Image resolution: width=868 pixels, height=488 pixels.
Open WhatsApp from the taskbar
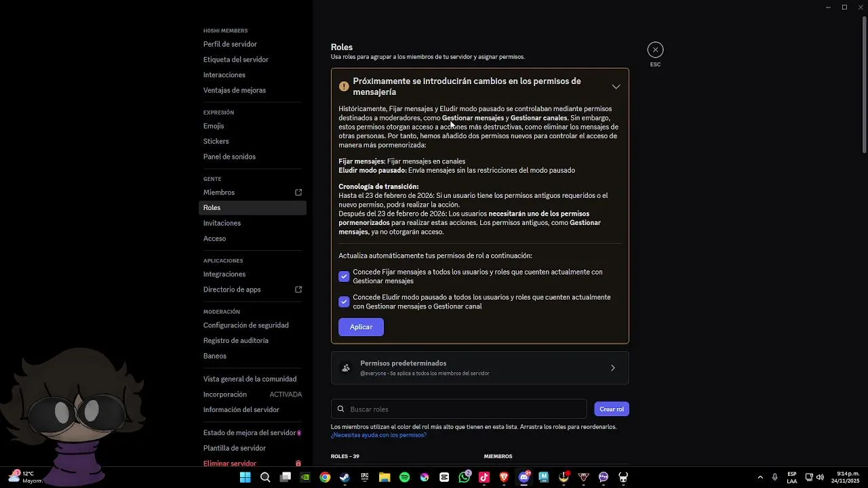464,477
